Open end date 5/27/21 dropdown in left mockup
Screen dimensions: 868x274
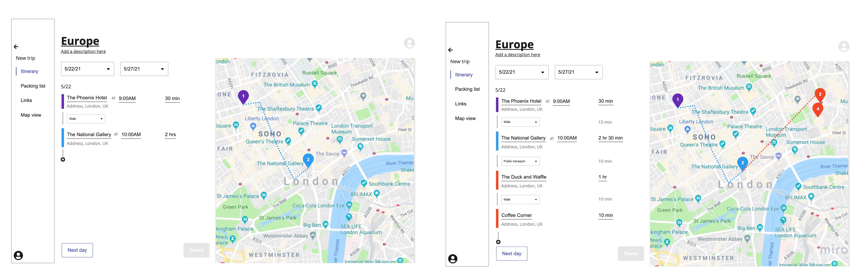pos(144,69)
